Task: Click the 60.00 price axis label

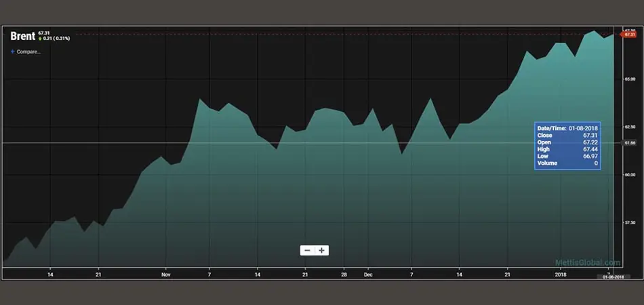Action: tap(629, 174)
